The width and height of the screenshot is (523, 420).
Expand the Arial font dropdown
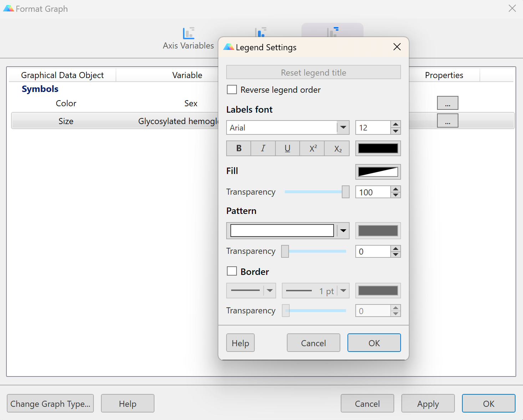343,127
